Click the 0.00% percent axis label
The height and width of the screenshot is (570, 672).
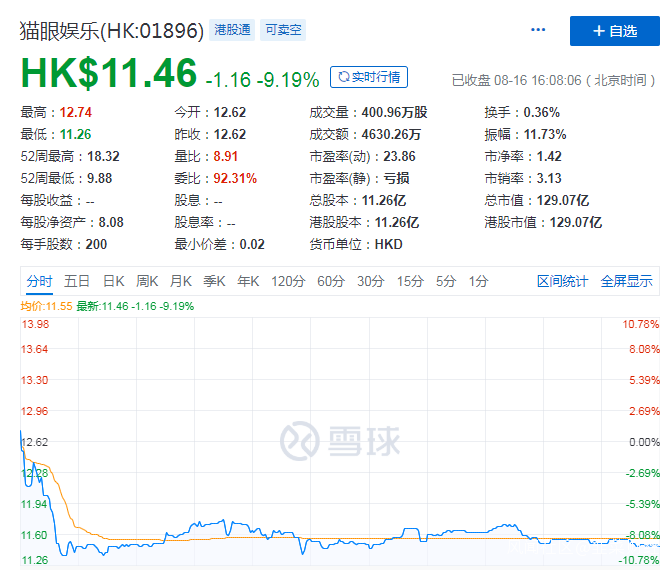pyautogui.click(x=644, y=442)
